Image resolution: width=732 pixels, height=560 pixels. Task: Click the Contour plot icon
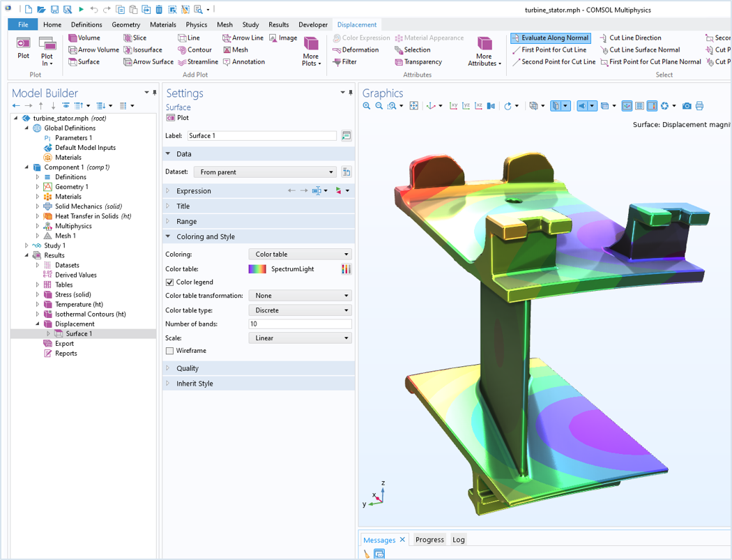pyautogui.click(x=182, y=50)
